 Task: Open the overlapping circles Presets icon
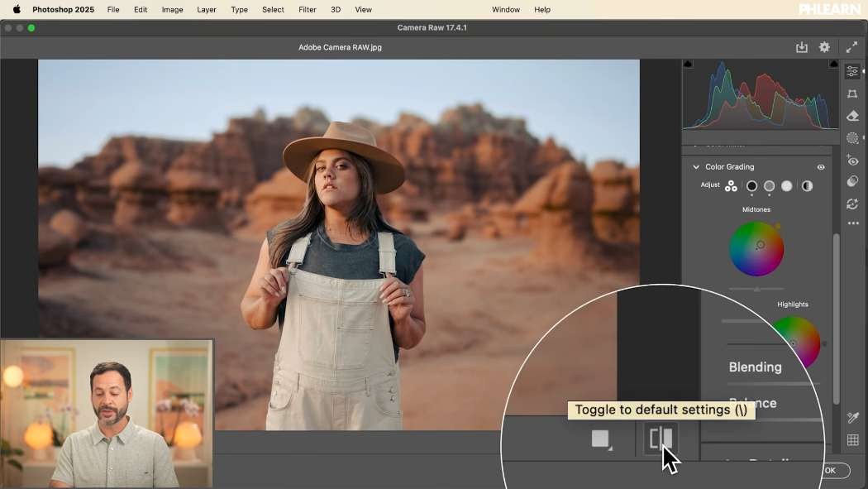(852, 182)
